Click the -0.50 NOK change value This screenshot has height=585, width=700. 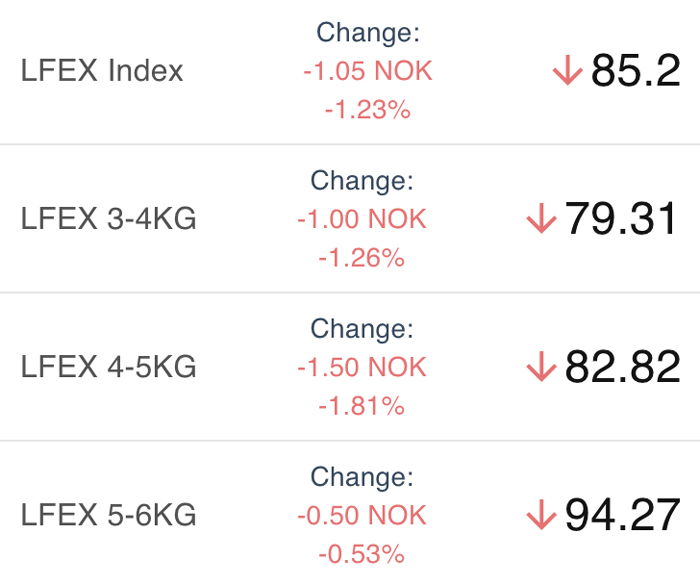362,515
